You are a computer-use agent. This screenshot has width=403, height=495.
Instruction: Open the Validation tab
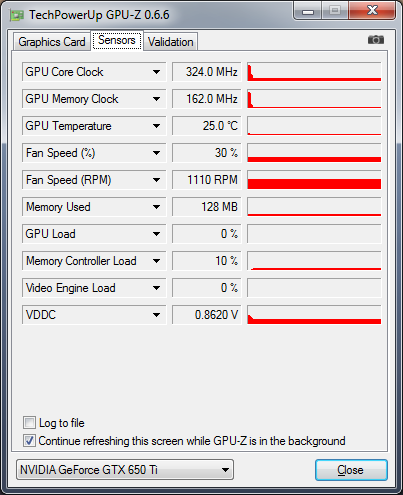[171, 42]
